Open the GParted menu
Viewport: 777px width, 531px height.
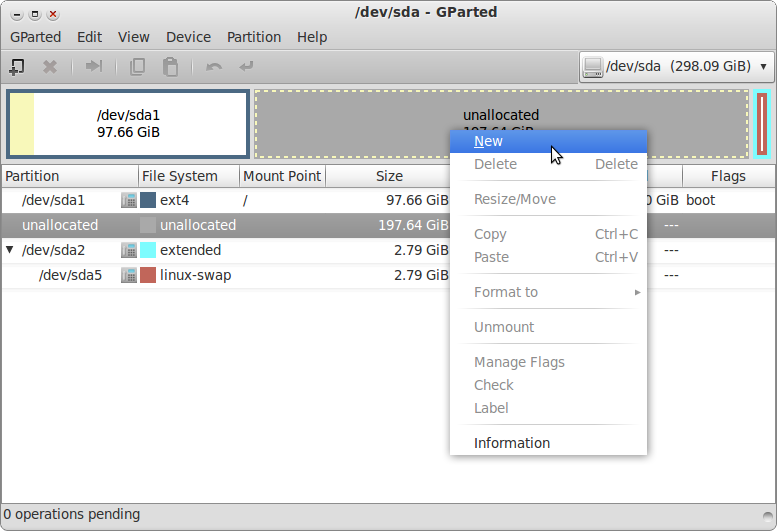coord(35,37)
